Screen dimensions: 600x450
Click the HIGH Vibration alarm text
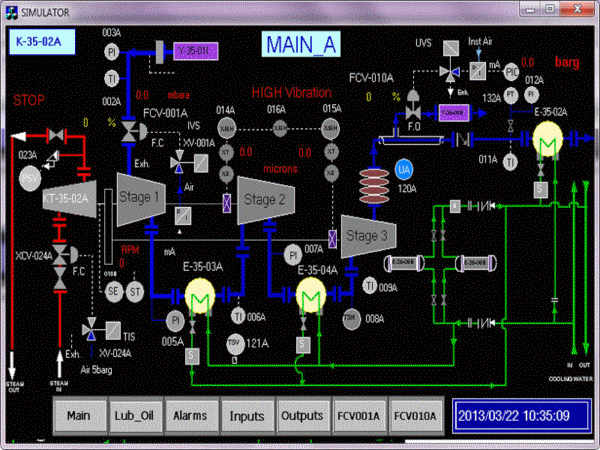292,93
